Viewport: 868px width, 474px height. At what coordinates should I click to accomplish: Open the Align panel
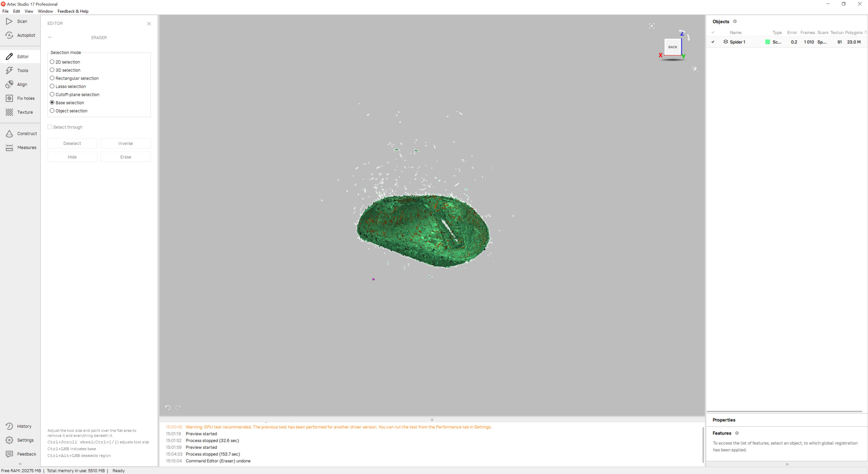click(x=20, y=84)
